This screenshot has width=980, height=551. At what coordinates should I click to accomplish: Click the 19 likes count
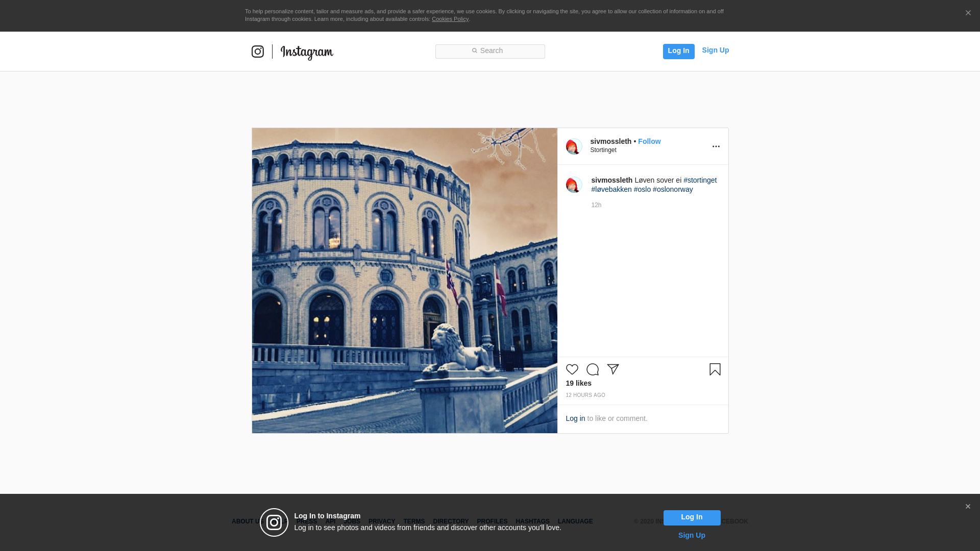[x=578, y=383]
